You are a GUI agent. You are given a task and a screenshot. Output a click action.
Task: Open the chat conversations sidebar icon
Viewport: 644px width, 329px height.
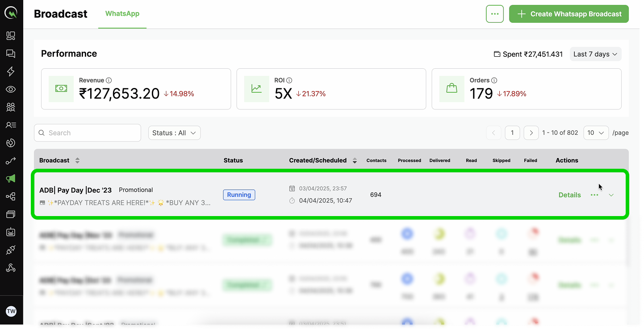pos(11,54)
